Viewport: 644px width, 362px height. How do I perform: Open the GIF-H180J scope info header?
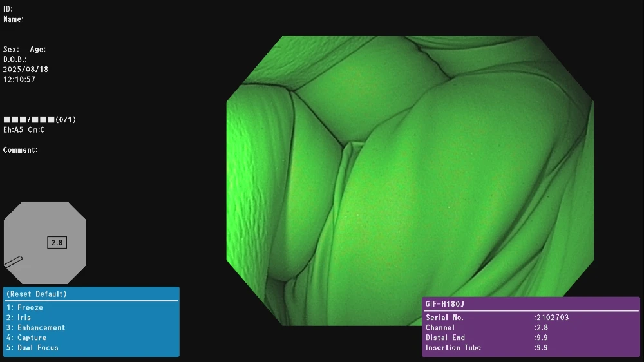pyautogui.click(x=445, y=303)
